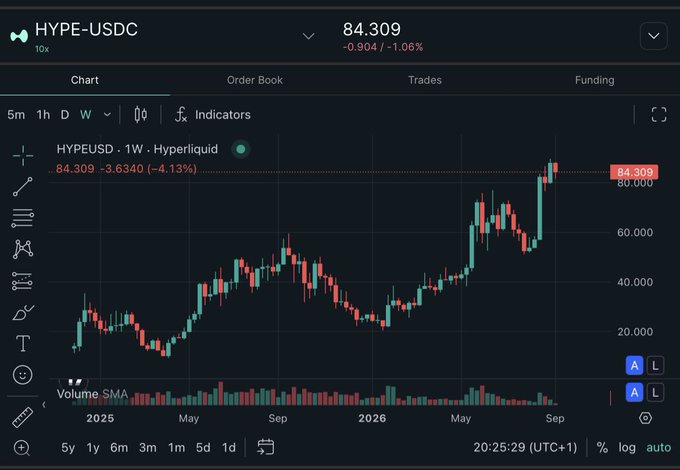The height and width of the screenshot is (470, 680).
Task: Click the red 84.309 price axis label
Action: click(x=634, y=172)
